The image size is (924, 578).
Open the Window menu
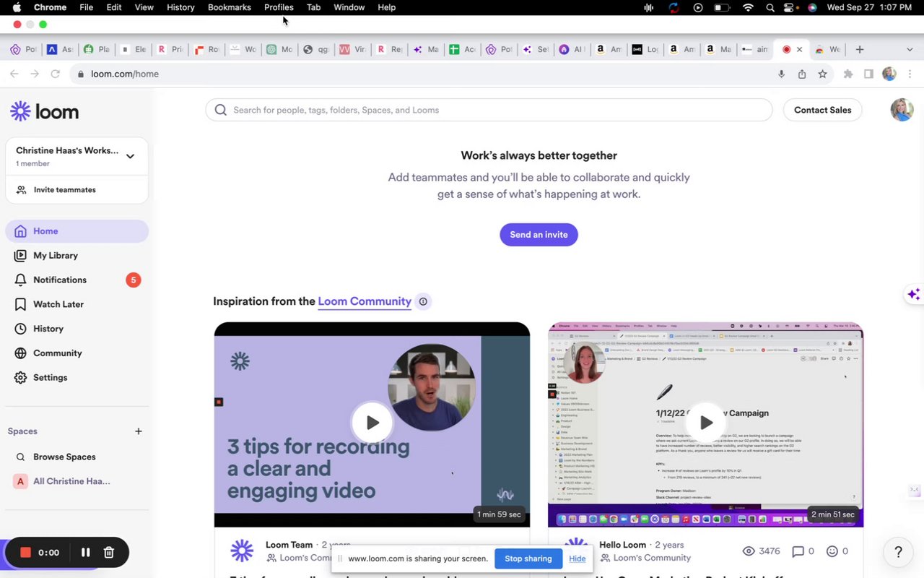tap(349, 7)
